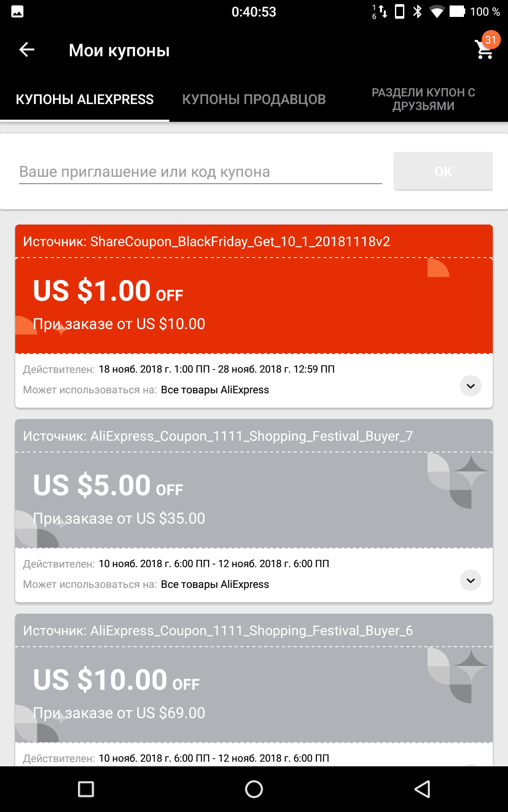Tap the battery icon in status bar
This screenshot has height=812, width=508.
(457, 11)
